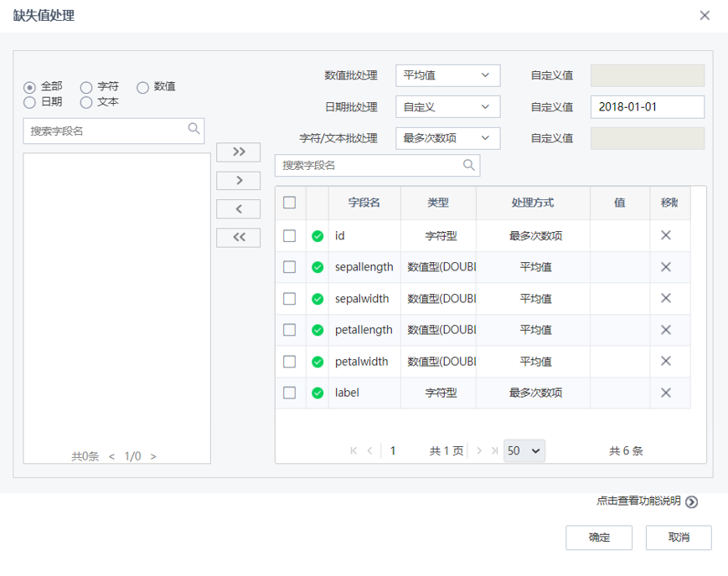The image size is (728, 576).
Task: Check the select-all checkbox in the table header
Action: (x=289, y=203)
